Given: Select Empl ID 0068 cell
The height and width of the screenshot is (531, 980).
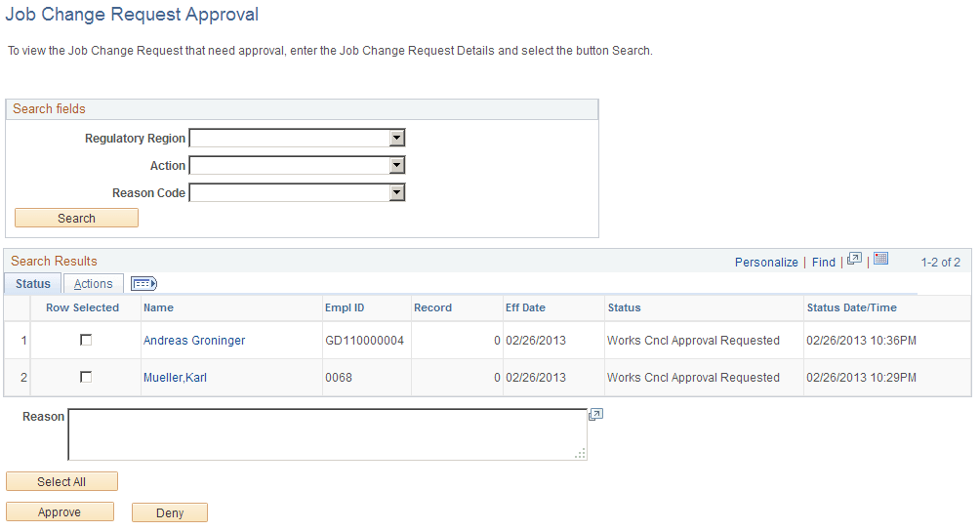Looking at the screenshot, I should click(x=339, y=378).
